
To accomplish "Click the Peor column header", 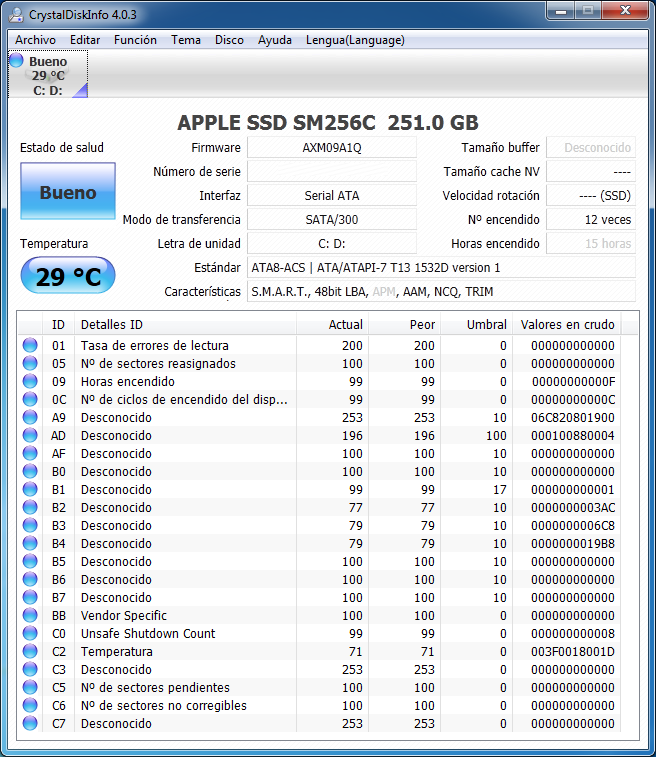I will pos(405,324).
